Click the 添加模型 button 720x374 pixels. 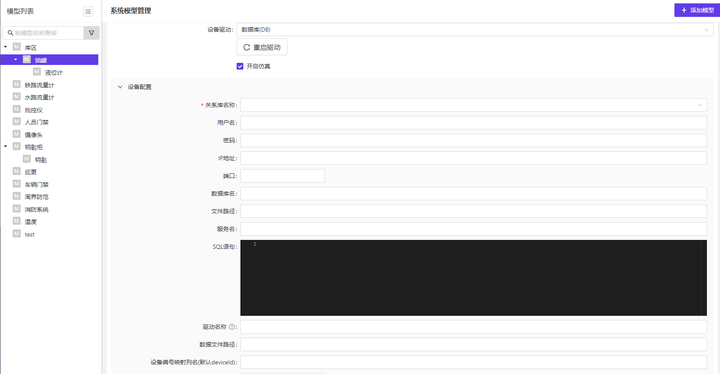click(697, 10)
